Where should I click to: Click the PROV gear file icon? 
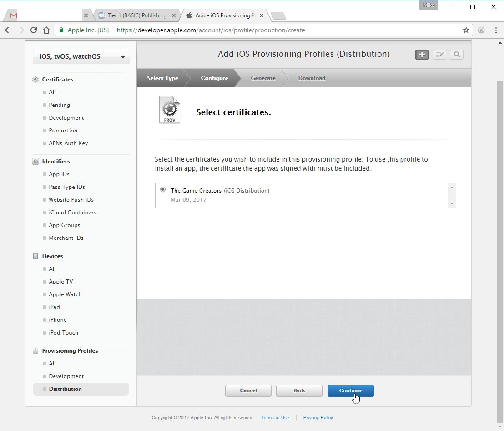tap(170, 110)
